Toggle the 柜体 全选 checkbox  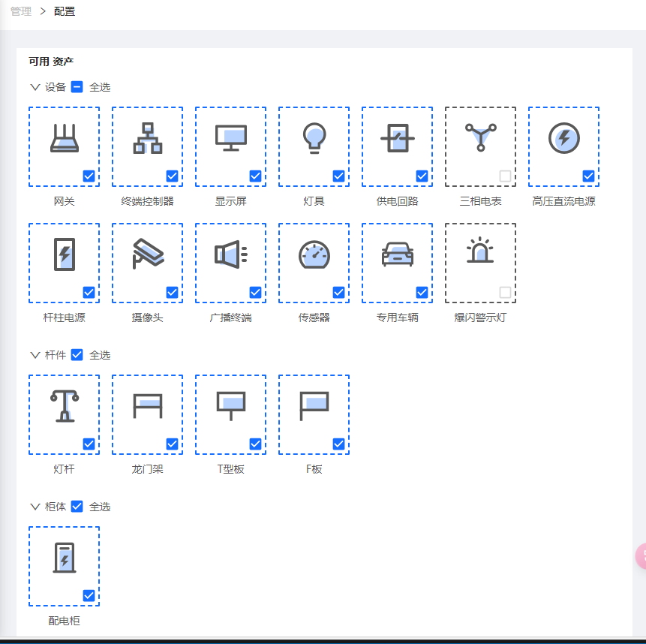click(x=77, y=507)
